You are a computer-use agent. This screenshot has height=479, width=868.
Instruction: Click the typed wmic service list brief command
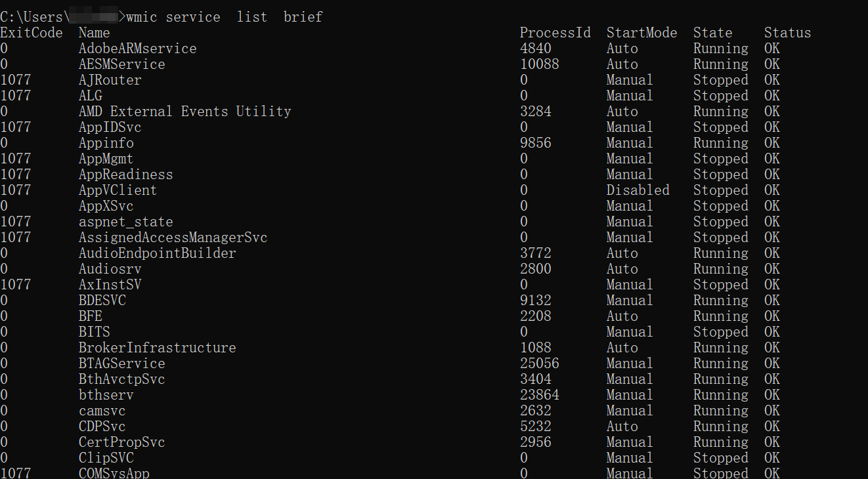pyautogui.click(x=225, y=17)
